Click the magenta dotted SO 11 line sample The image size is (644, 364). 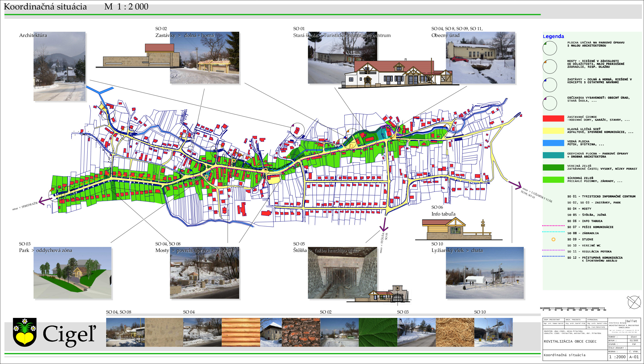coord(553,250)
